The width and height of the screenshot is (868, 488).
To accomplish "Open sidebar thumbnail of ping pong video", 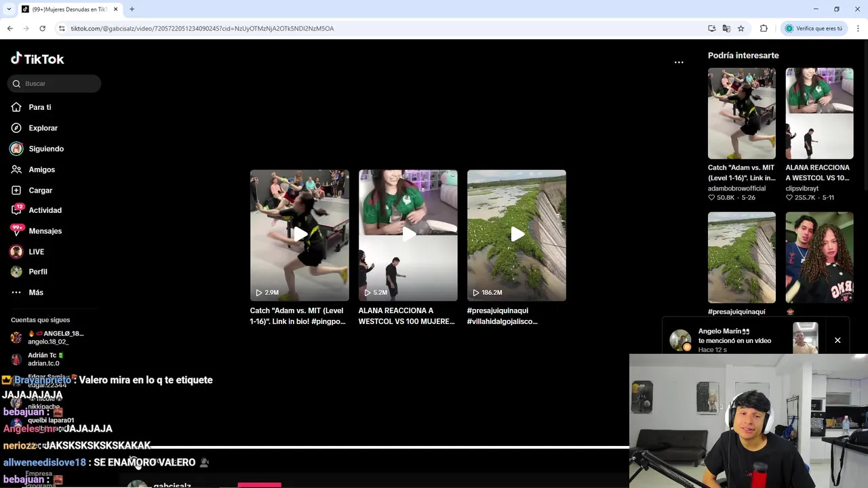I will click(x=742, y=113).
